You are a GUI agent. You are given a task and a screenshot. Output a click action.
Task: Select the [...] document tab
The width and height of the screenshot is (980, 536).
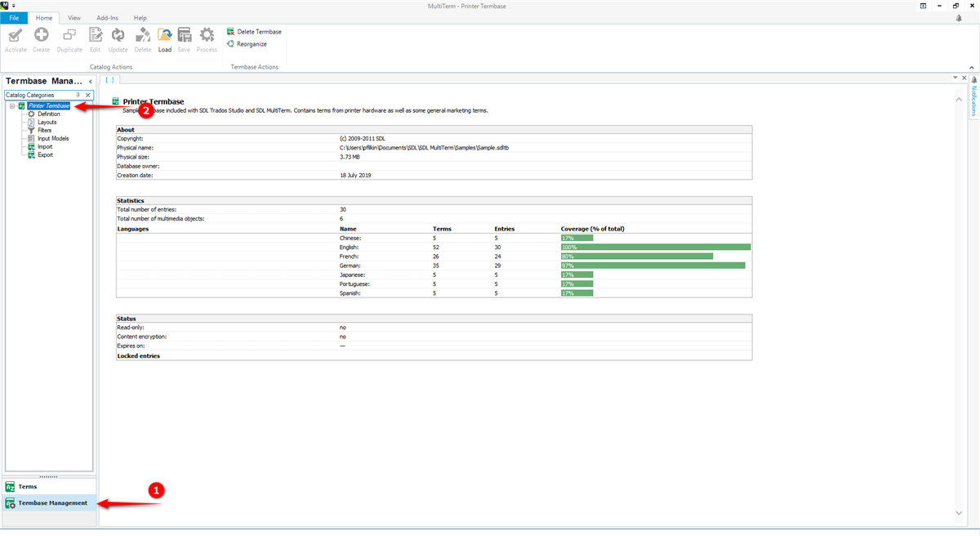click(109, 80)
